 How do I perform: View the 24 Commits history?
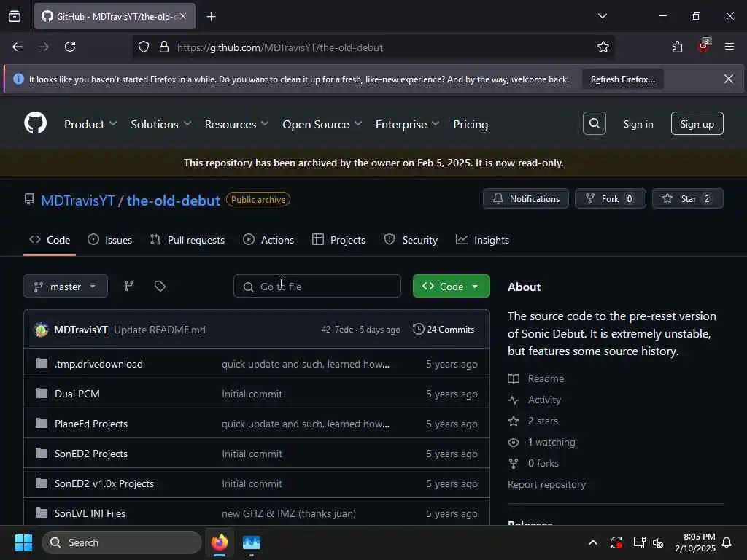[444, 329]
